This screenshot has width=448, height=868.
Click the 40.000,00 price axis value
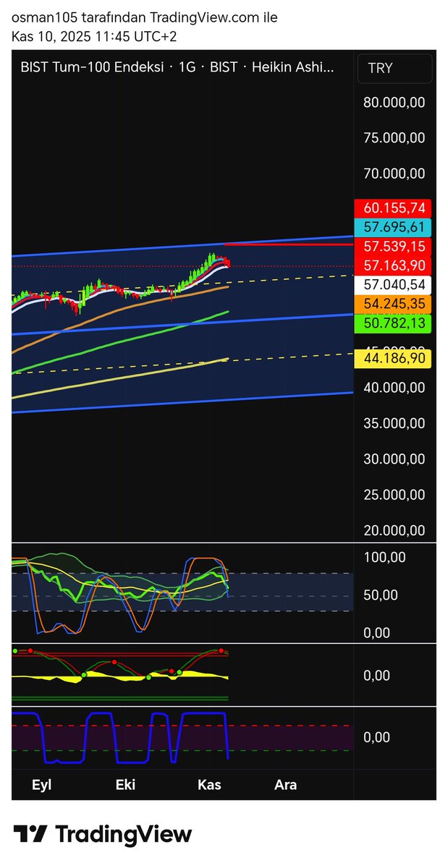[394, 388]
